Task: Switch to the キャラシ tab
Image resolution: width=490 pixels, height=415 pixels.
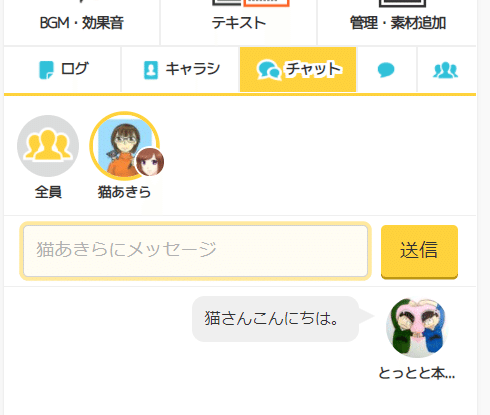Action: tap(180, 69)
